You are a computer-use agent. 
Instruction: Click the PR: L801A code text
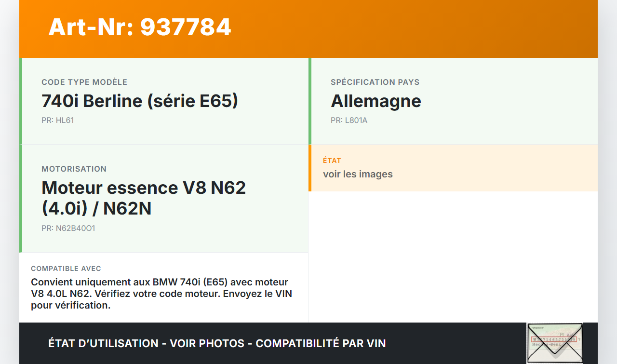click(x=349, y=120)
